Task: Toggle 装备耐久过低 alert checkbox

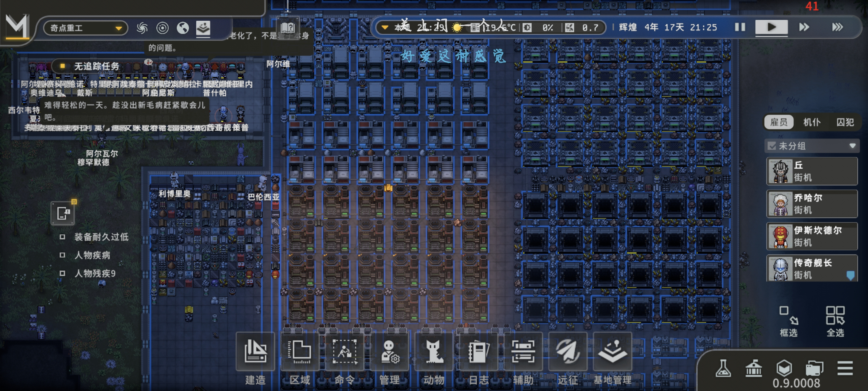Action: coord(62,237)
